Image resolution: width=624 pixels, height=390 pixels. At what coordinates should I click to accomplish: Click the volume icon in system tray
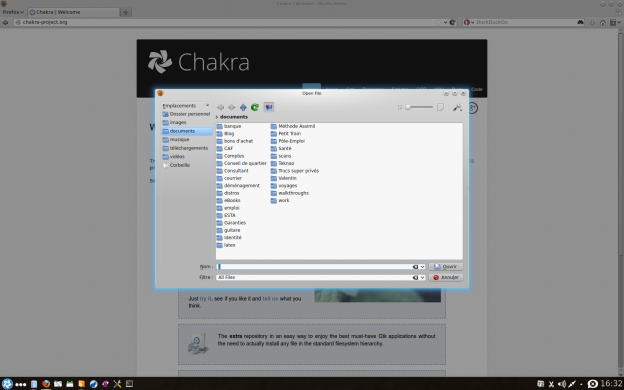[562, 384]
